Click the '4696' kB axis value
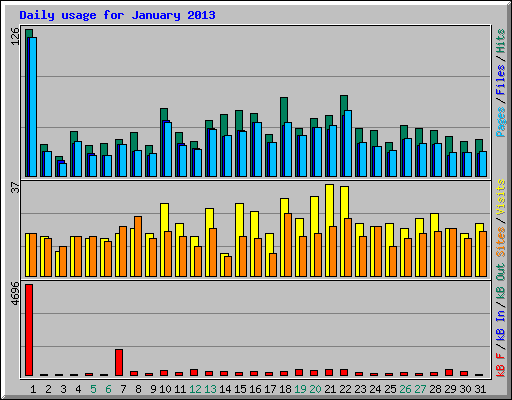Screen dimensions: 512x400 15,294
